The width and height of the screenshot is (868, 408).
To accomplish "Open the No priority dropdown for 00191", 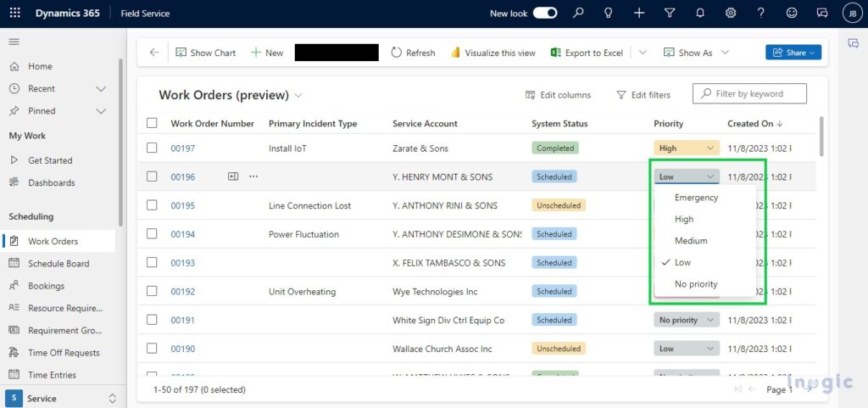I will pos(687,320).
